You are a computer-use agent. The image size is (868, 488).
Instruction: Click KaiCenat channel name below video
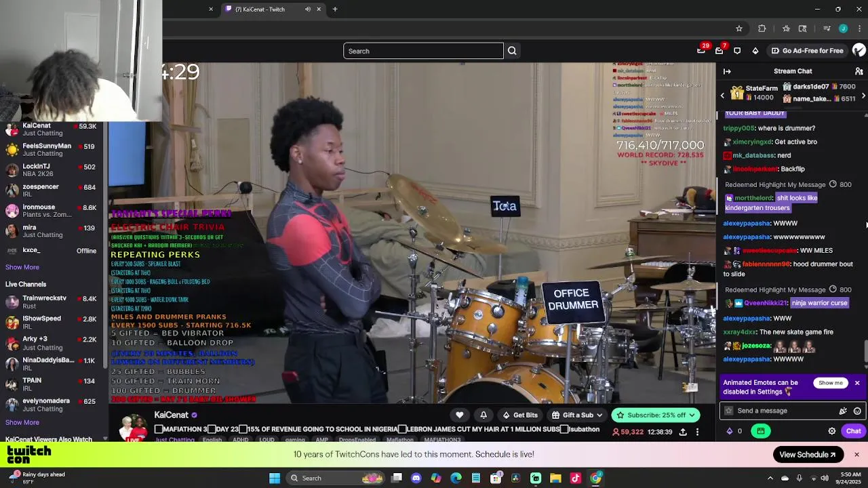[x=171, y=415]
